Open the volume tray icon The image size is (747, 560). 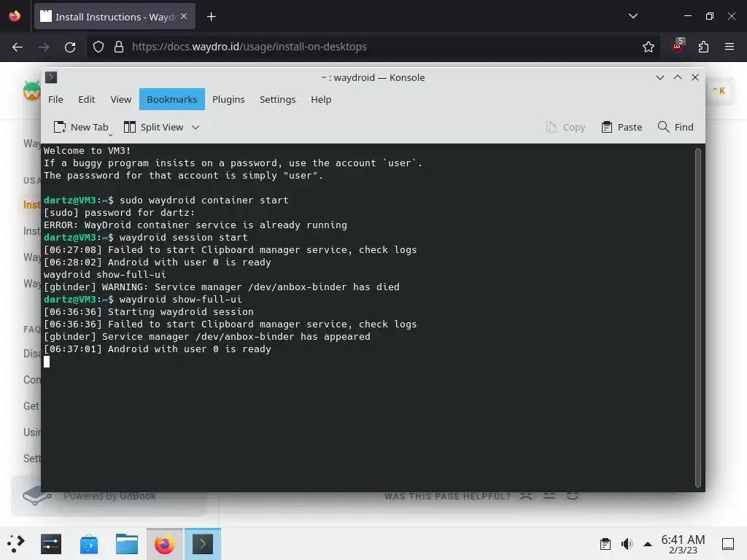627,544
